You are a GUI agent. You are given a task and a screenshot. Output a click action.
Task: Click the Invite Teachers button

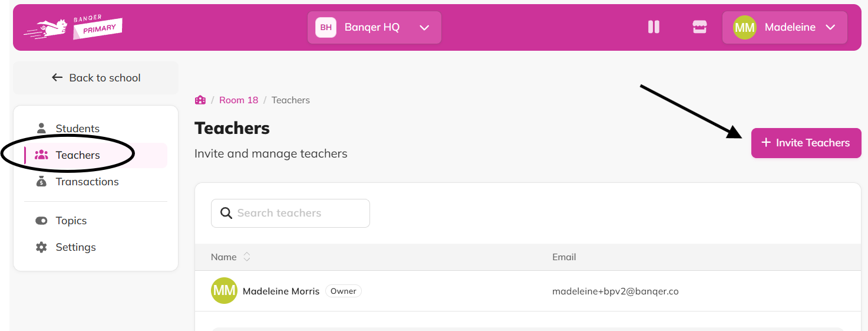coord(806,143)
